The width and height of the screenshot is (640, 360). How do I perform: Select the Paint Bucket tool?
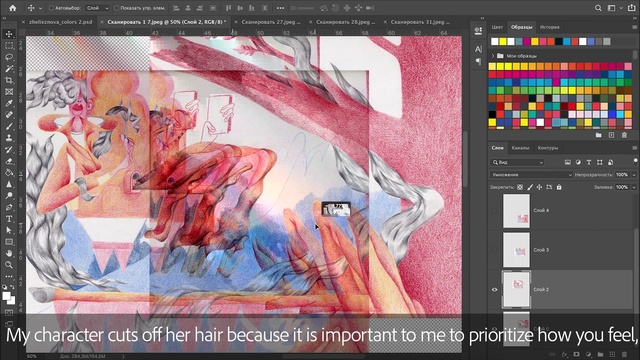tap(9, 172)
